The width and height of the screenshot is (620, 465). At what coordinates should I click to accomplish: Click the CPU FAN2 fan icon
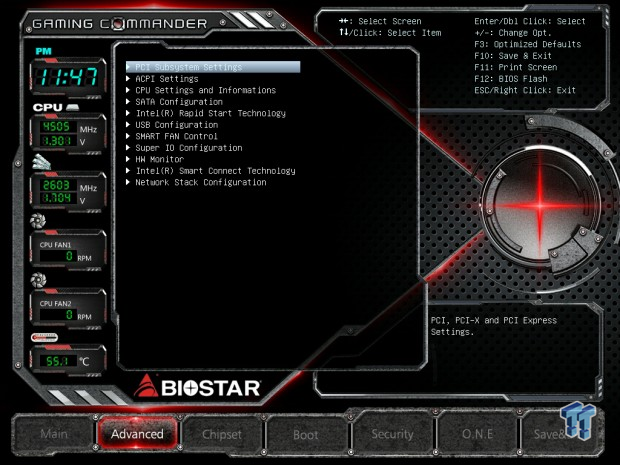(38, 280)
